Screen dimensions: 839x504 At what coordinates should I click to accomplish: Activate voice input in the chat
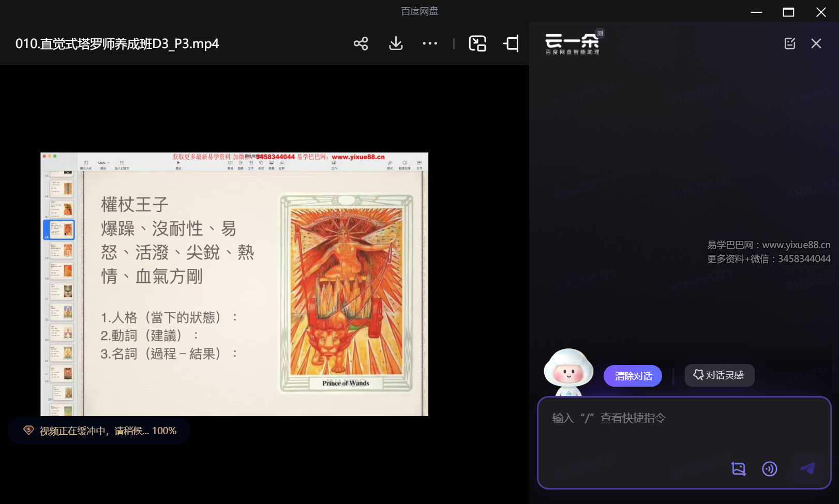[769, 469]
